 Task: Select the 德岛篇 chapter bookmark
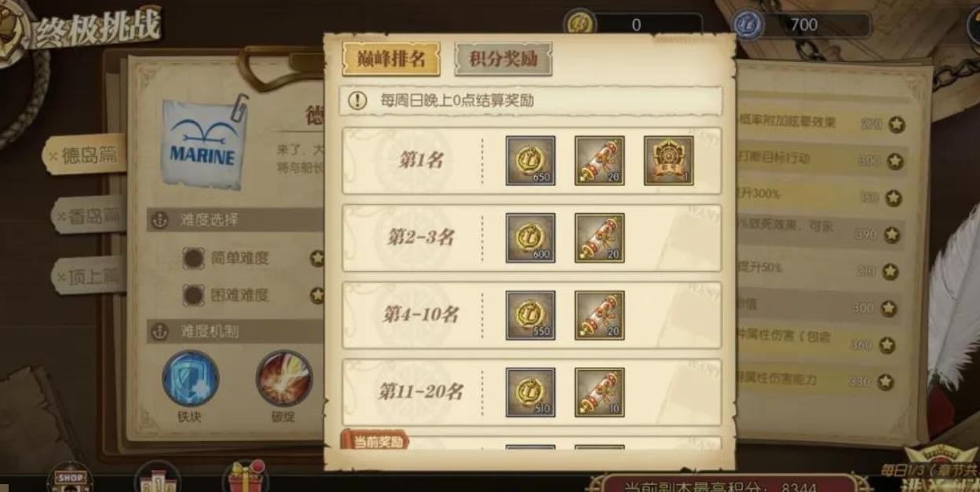83,156
